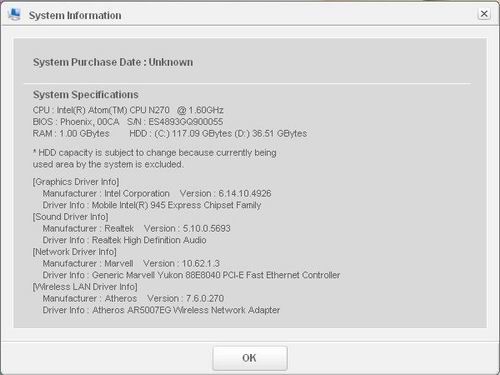Click the Marvell version 10.62.1.3 line
500x375 pixels.
pos(131,263)
